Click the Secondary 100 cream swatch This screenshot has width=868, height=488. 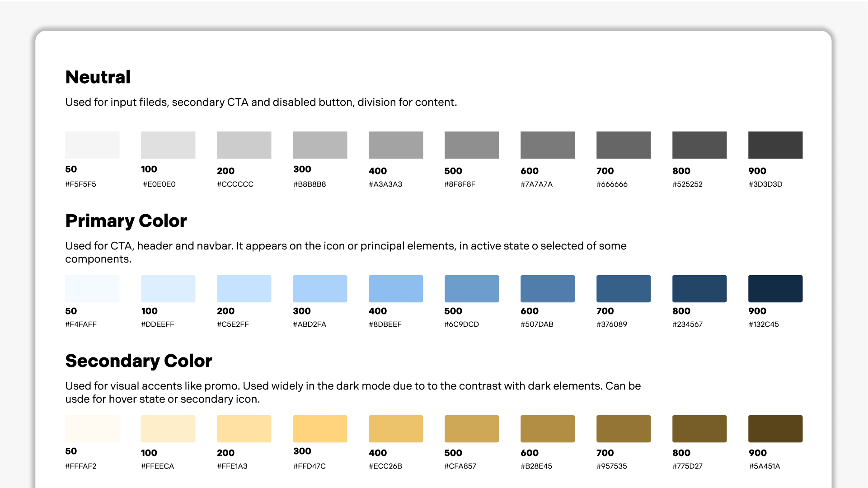[168, 429]
